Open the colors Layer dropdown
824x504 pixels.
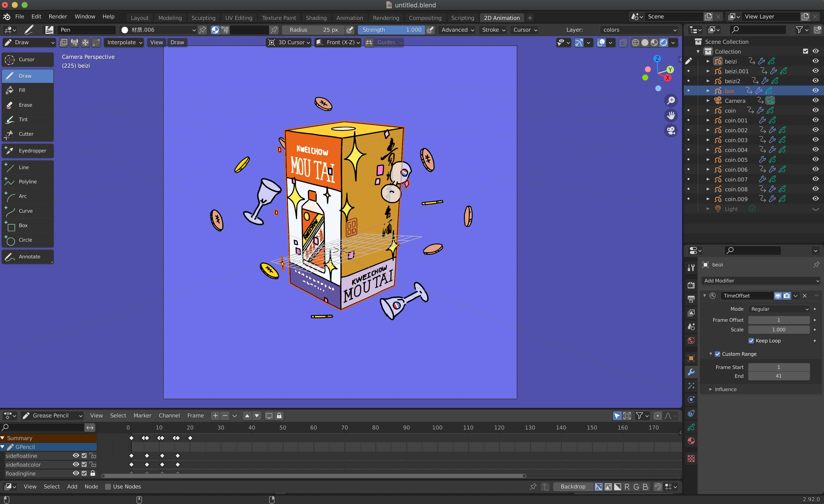[x=639, y=30]
